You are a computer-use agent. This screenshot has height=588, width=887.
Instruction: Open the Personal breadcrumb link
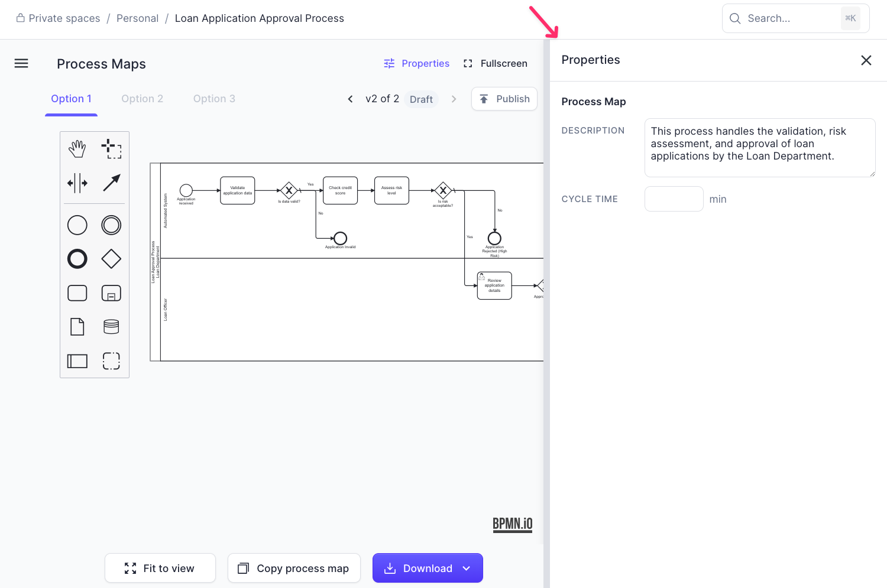(137, 18)
